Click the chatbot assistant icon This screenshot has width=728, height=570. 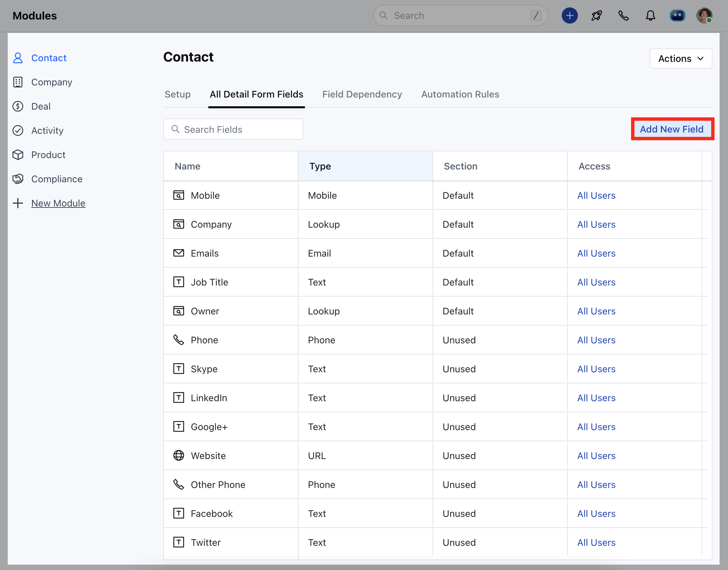(677, 16)
